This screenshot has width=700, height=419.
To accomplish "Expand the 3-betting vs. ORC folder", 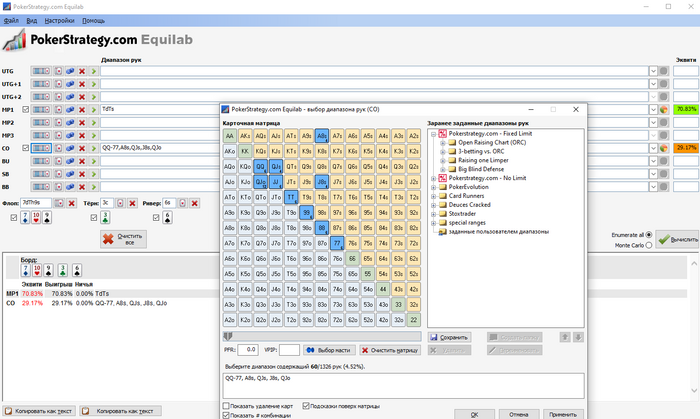I will [442, 152].
